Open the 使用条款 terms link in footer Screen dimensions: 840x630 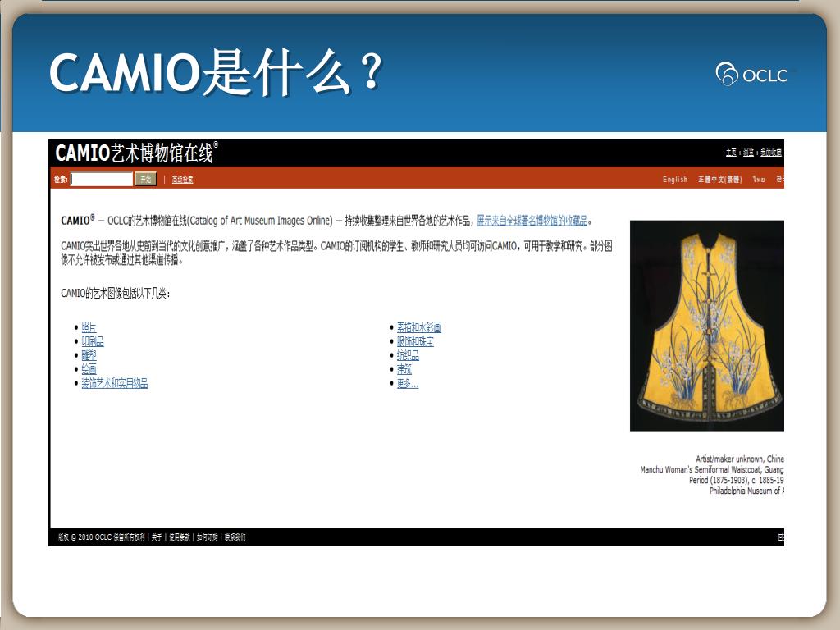[x=180, y=537]
